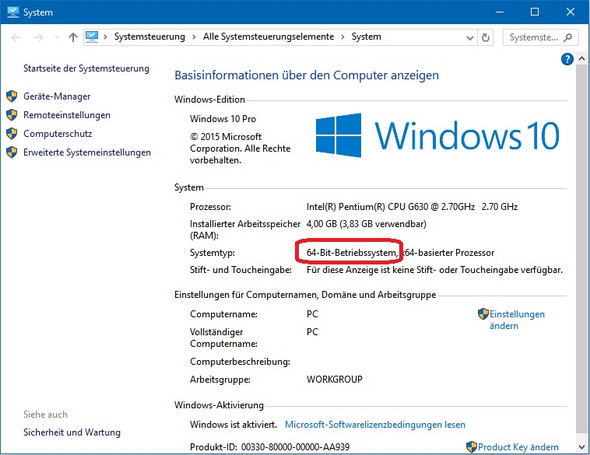Open Sicherheit und Wartung link
590x455 pixels.
[72, 432]
